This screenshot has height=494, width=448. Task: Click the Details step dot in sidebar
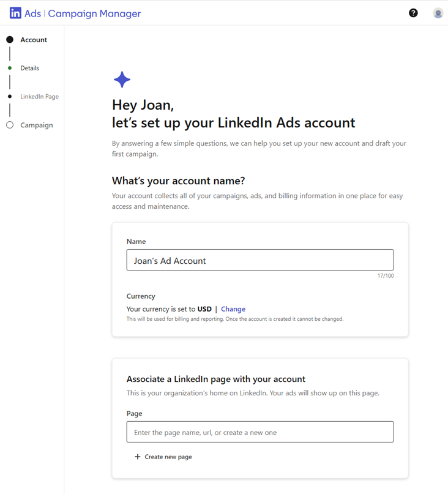10,68
